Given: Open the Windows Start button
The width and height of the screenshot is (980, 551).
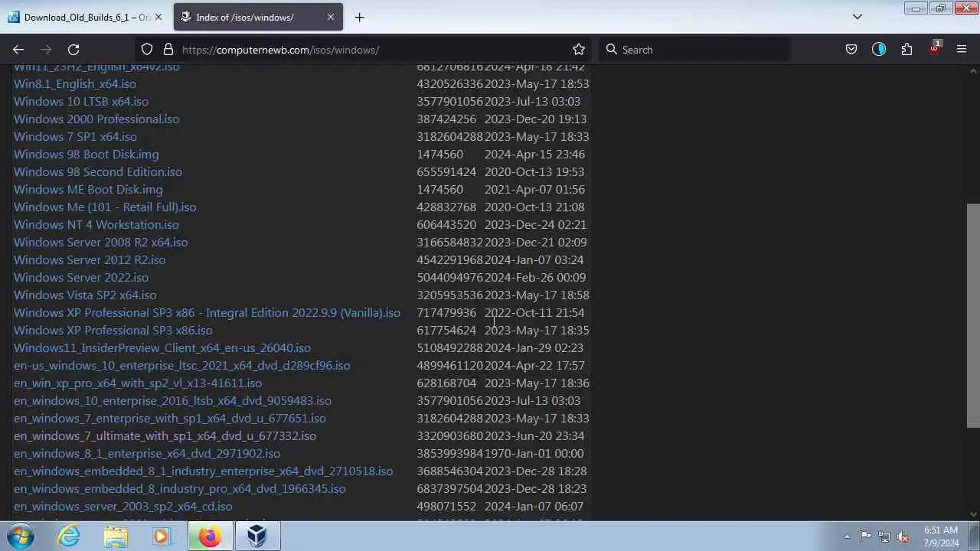Looking at the screenshot, I should [x=20, y=536].
